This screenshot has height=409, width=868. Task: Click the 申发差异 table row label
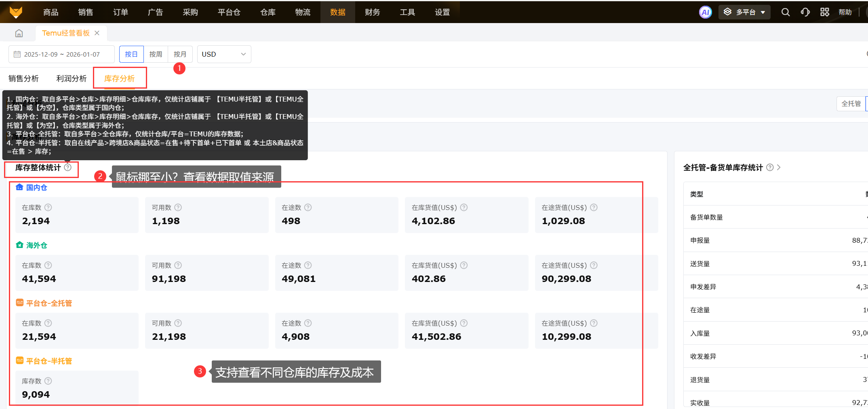pos(703,287)
